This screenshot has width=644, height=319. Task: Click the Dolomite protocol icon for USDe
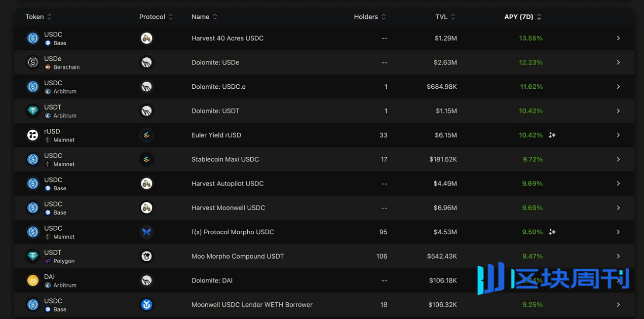(146, 62)
